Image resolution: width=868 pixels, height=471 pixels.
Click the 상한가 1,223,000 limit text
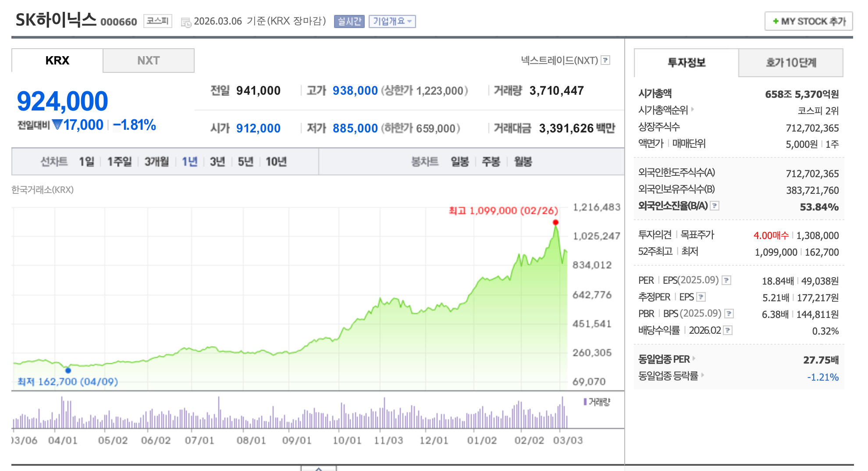(x=424, y=91)
